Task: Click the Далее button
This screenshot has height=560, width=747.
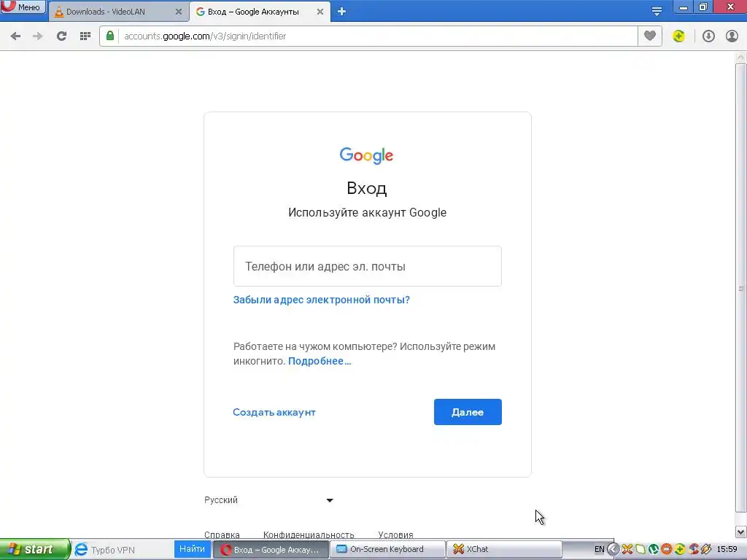Action: pyautogui.click(x=468, y=412)
